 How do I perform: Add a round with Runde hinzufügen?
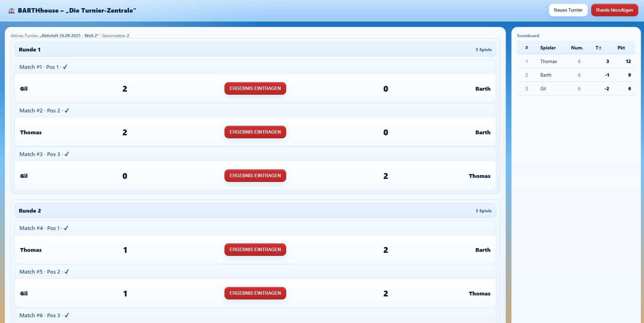(x=614, y=10)
